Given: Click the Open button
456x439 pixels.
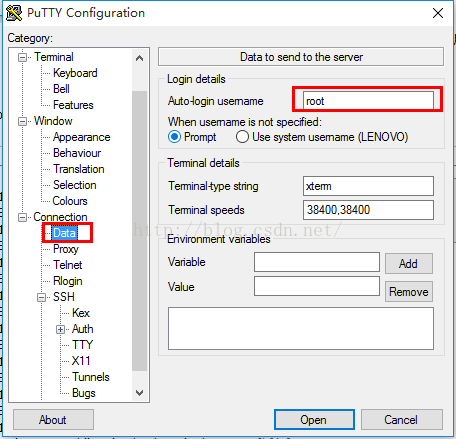Looking at the screenshot, I should coord(314,420).
